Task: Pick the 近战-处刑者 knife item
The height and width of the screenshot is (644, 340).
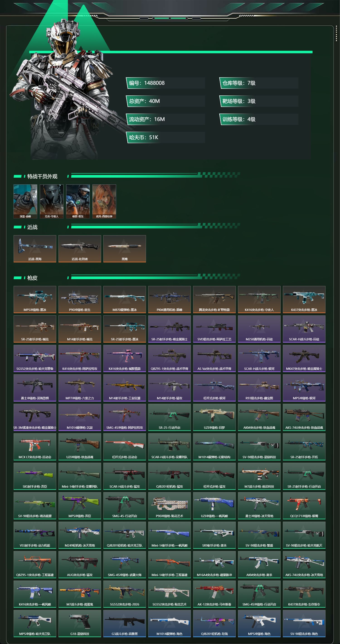Action: pyautogui.click(x=80, y=249)
